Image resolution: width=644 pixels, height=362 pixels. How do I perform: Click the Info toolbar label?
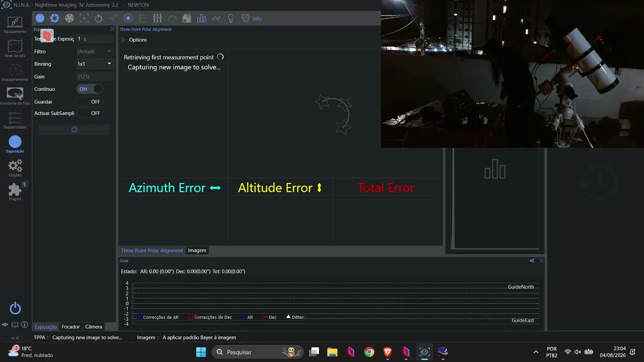click(x=257, y=19)
